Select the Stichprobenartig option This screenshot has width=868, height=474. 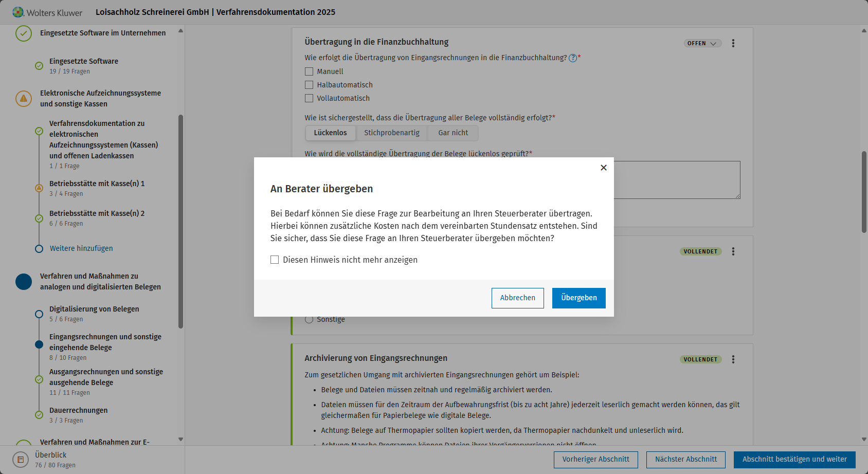(x=392, y=133)
